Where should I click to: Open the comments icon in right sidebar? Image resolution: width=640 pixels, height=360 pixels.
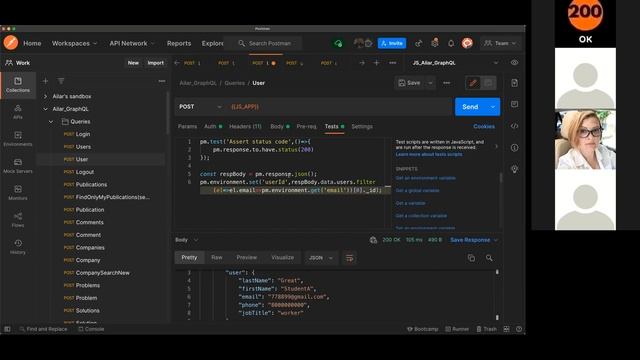click(x=514, y=104)
